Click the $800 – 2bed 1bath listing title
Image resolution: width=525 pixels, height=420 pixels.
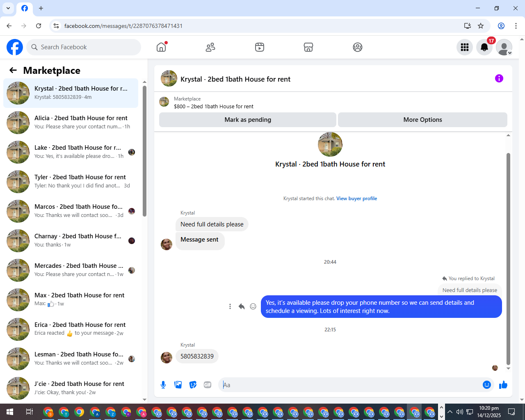pyautogui.click(x=214, y=106)
